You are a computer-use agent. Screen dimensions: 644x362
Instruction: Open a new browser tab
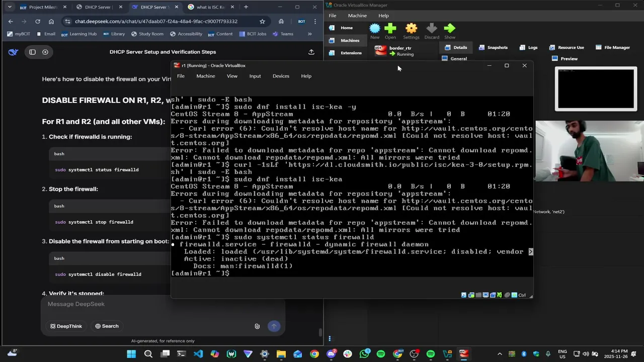[x=246, y=7]
